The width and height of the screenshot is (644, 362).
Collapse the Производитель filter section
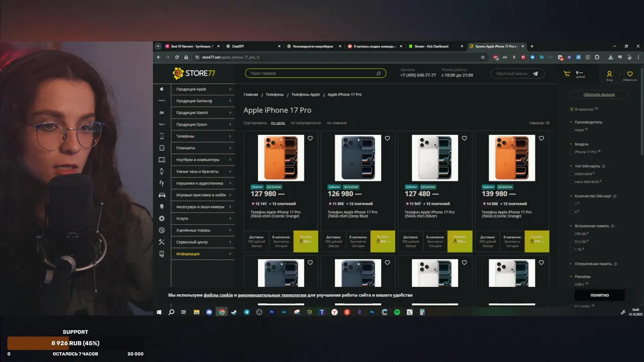point(571,122)
